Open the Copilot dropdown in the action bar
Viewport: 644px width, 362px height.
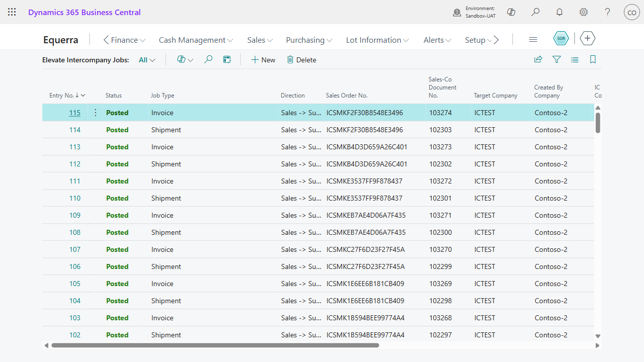[x=185, y=60]
